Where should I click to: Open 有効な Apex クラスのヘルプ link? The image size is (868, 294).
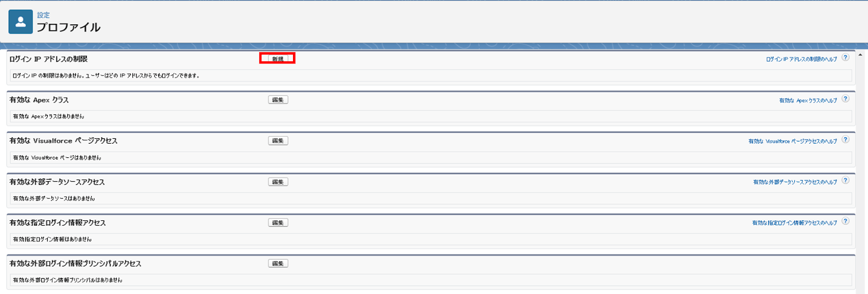pyautogui.click(x=808, y=100)
